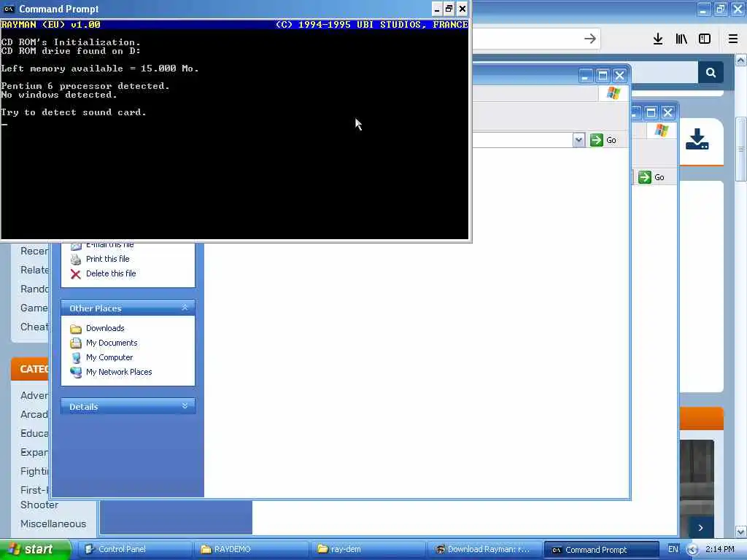Image resolution: width=747 pixels, height=560 pixels.
Task: Open My Documents in Other Places
Action: [112, 343]
